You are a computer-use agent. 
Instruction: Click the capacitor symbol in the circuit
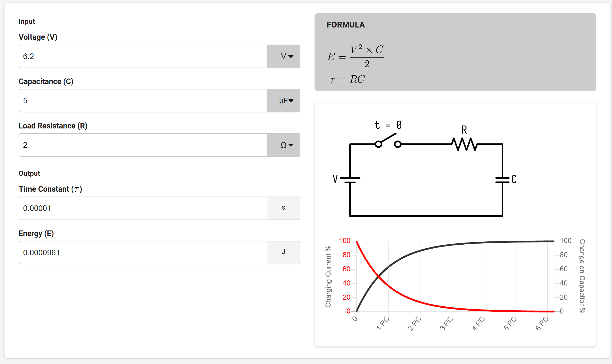(502, 180)
